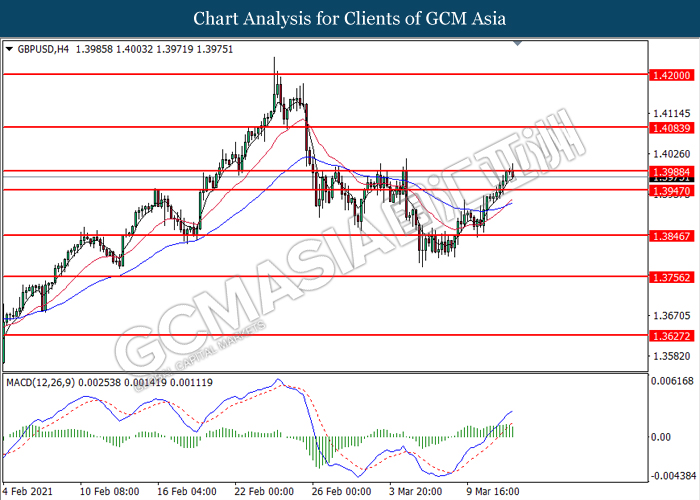Click the 4 Feb 2021 date label
This screenshot has width=700, height=500.
click(27, 492)
